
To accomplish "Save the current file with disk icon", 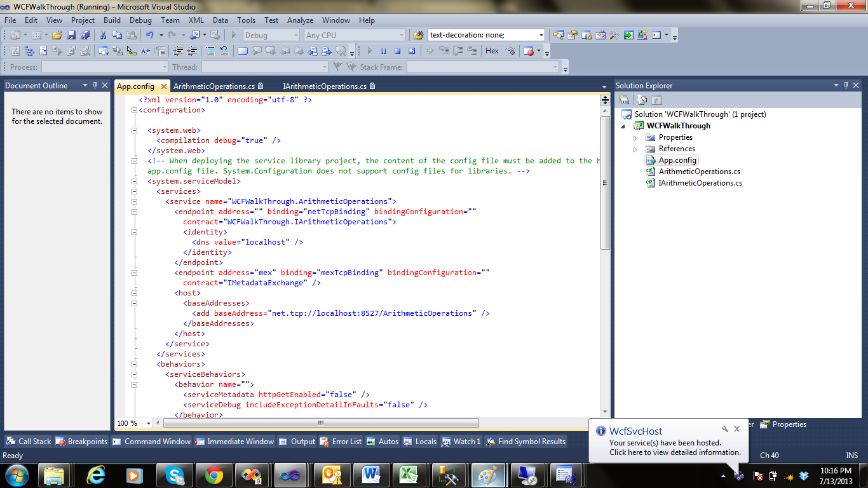I will (x=71, y=35).
